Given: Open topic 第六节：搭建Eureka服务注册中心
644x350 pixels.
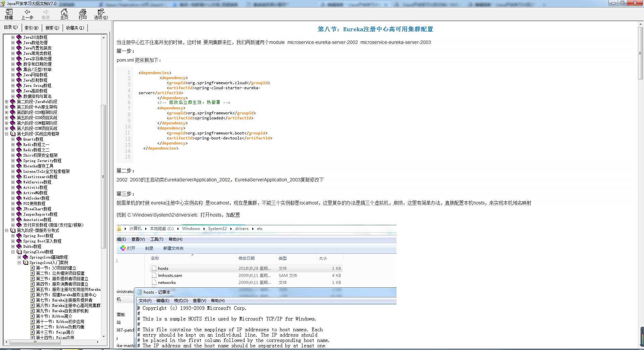Looking at the screenshot, I should (x=66, y=295).
